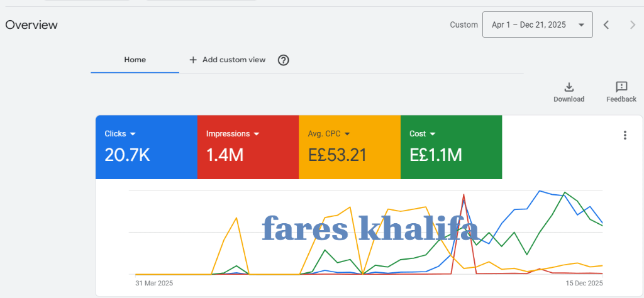Click the E£53.21 value on the yellow card
This screenshot has height=298, width=644.
coord(337,155)
